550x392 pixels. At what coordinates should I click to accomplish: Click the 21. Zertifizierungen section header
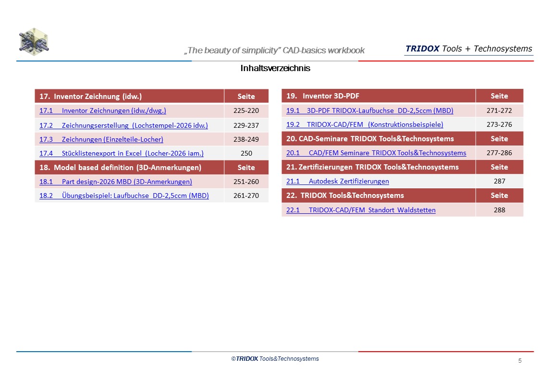[372, 167]
